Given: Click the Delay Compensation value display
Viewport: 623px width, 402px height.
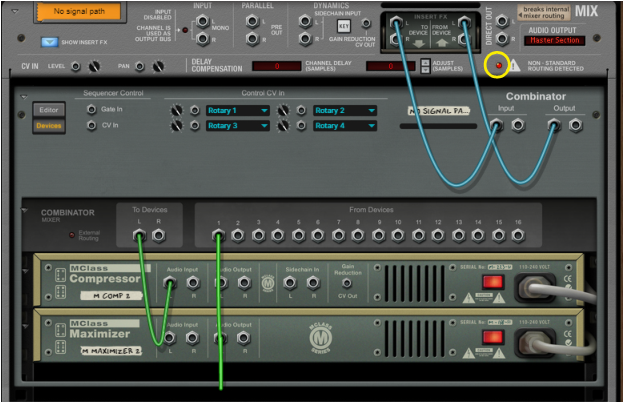Looking at the screenshot, I should coord(277,66).
